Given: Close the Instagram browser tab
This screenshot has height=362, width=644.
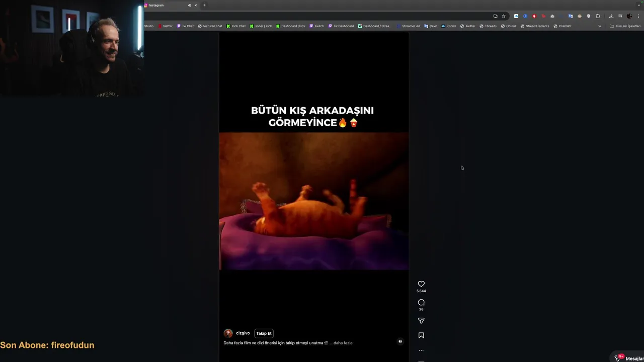Looking at the screenshot, I should 196,5.
